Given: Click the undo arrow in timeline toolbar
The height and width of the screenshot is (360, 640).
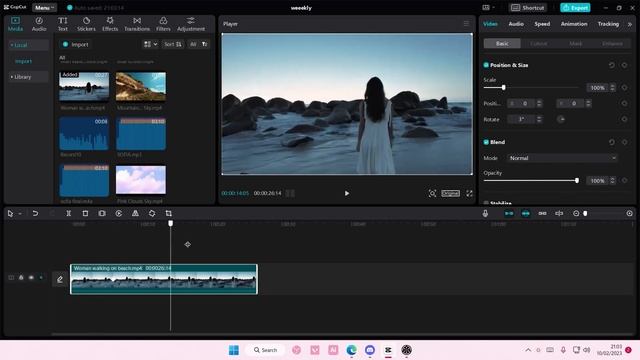Looking at the screenshot, I should 35,213.
